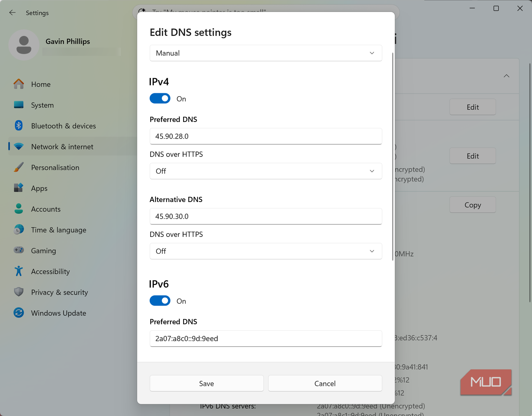The width and height of the screenshot is (532, 416).
Task: Turn off the IPv4 toggle
Action: click(x=160, y=98)
